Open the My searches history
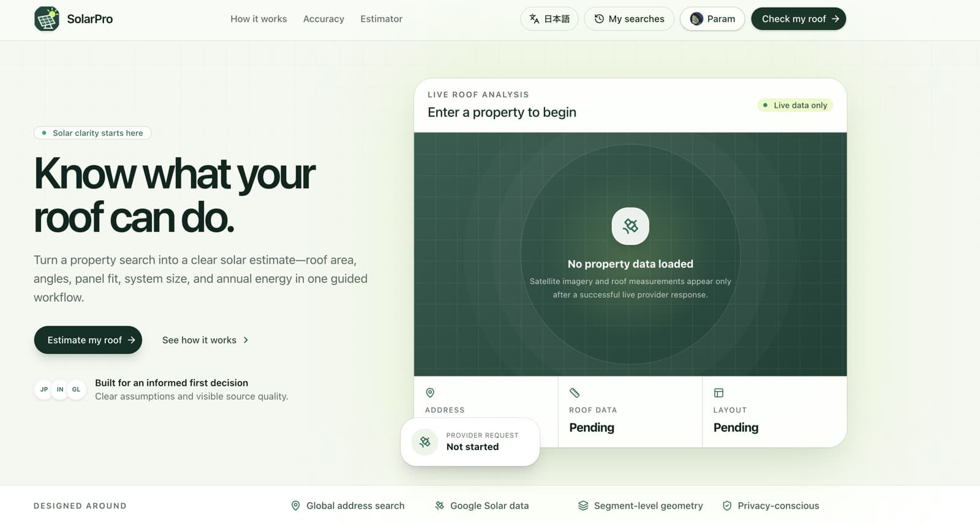The image size is (980, 524). click(629, 19)
